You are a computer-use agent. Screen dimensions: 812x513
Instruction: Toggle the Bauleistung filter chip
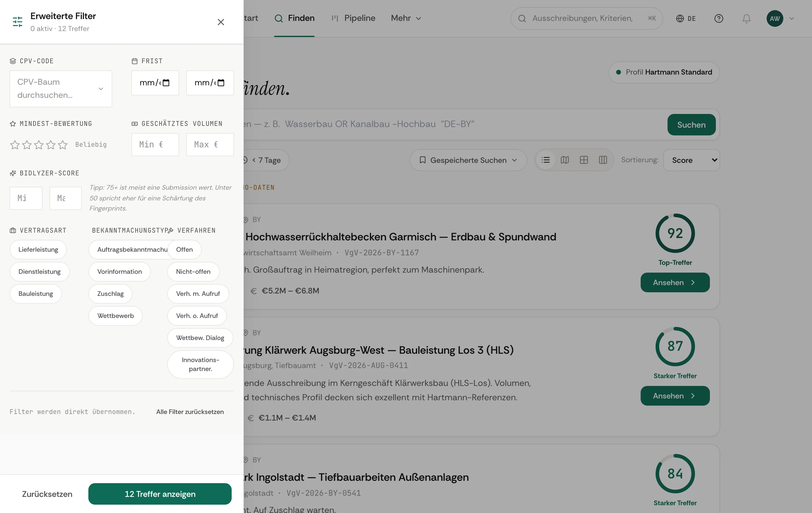click(36, 294)
